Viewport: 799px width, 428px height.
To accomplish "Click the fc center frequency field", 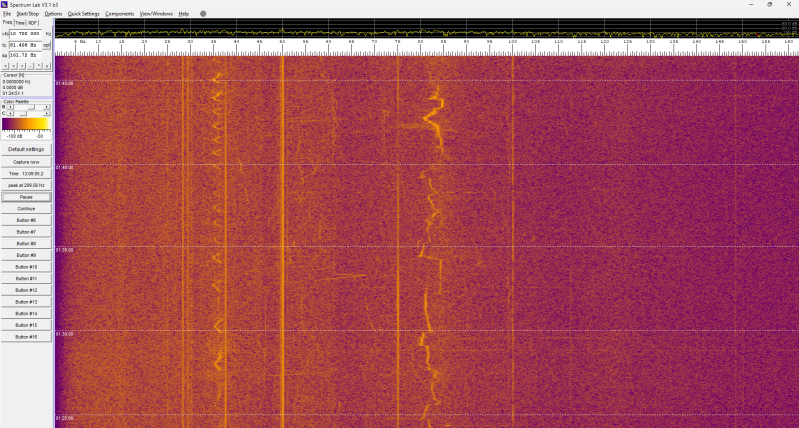I will point(25,45).
